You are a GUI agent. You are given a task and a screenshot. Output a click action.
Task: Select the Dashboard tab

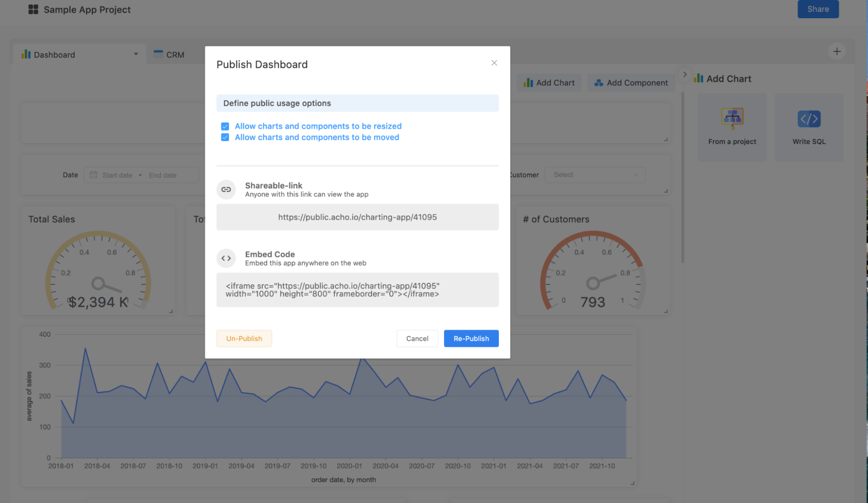click(54, 55)
